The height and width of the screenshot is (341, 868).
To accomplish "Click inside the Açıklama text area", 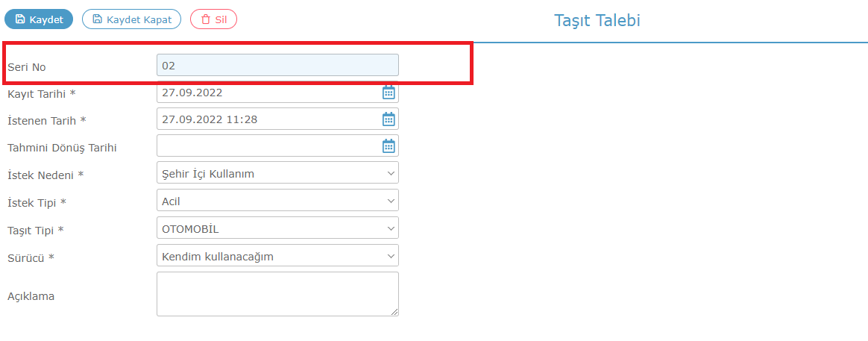I will pyautogui.click(x=277, y=294).
